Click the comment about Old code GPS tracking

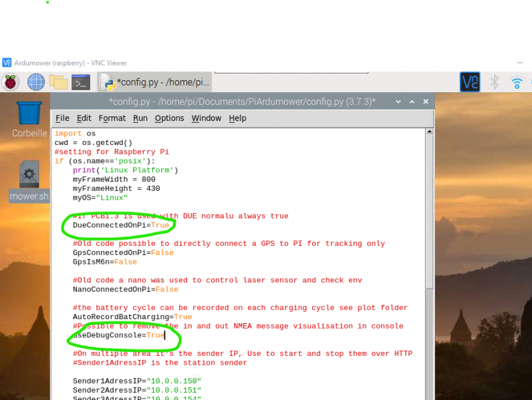point(229,243)
